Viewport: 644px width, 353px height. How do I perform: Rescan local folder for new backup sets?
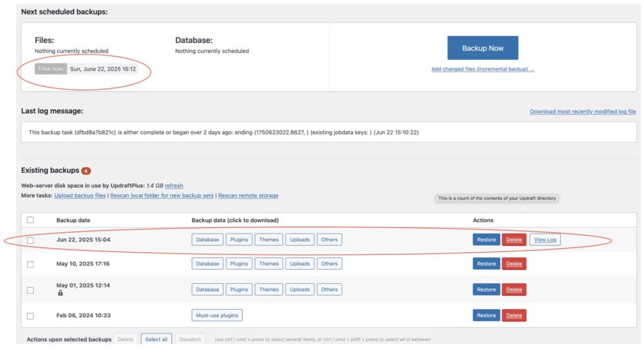pos(162,196)
